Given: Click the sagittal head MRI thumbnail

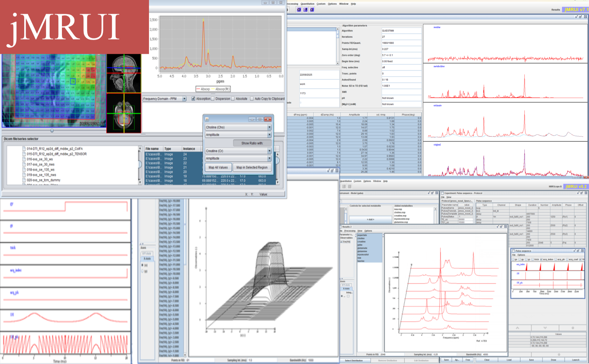Looking at the screenshot, I should tap(124, 74).
